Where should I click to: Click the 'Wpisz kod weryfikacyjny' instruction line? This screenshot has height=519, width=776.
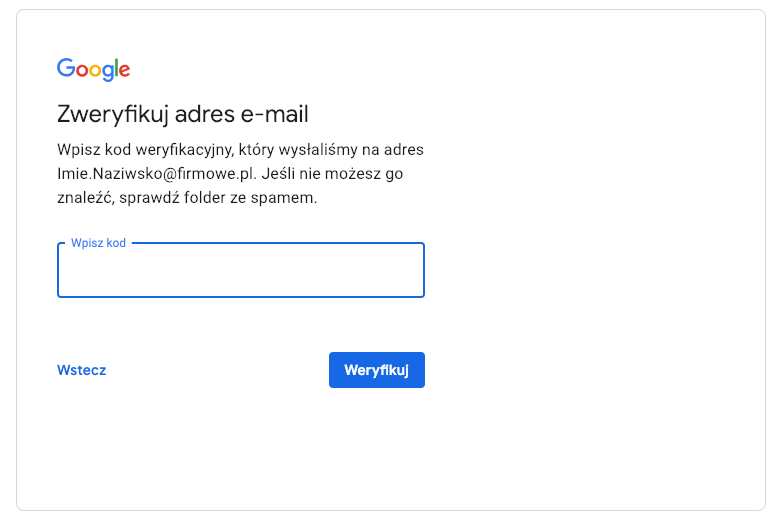(x=241, y=150)
